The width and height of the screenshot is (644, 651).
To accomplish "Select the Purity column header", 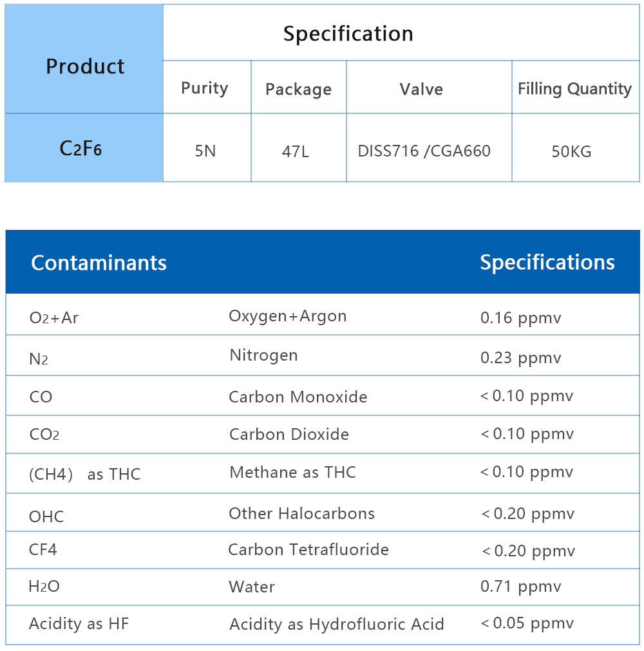I will tap(205, 88).
